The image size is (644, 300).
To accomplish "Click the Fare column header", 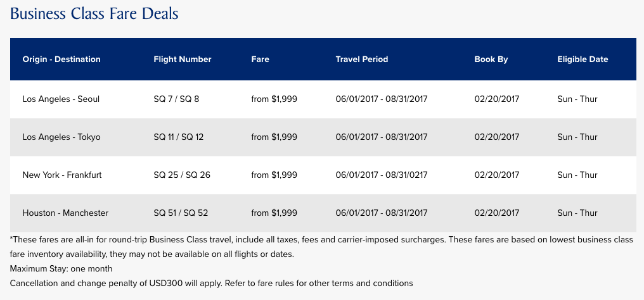I will pos(260,59).
